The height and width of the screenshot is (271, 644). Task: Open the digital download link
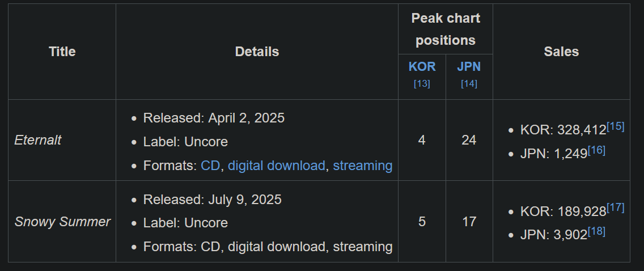277,166
